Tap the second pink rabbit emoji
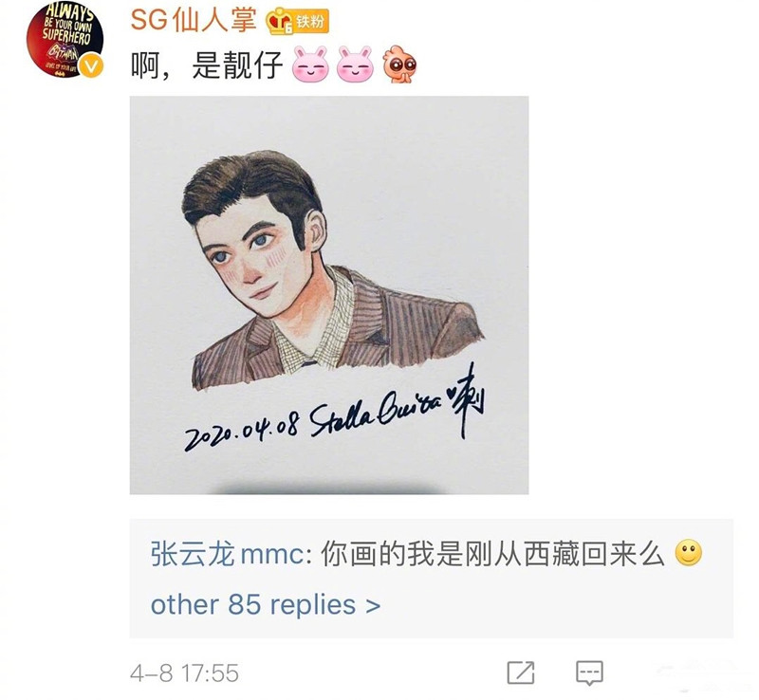Image resolution: width=759 pixels, height=700 pixels. pos(355,64)
